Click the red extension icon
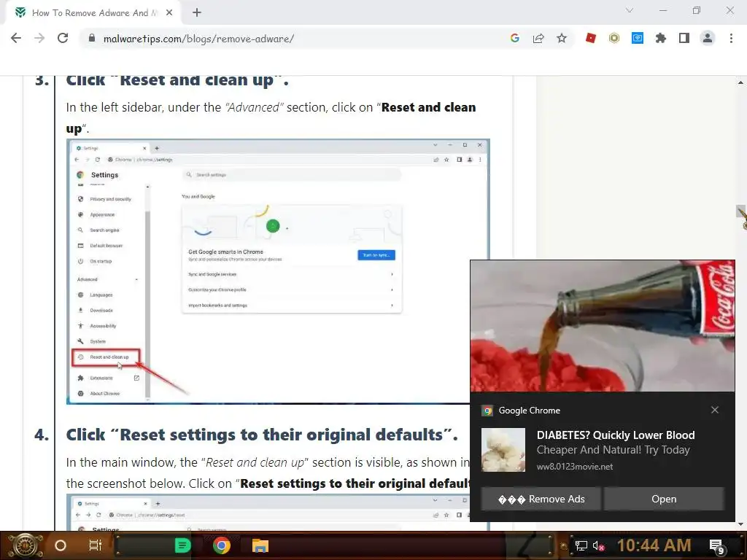747x560 pixels. 591,38
